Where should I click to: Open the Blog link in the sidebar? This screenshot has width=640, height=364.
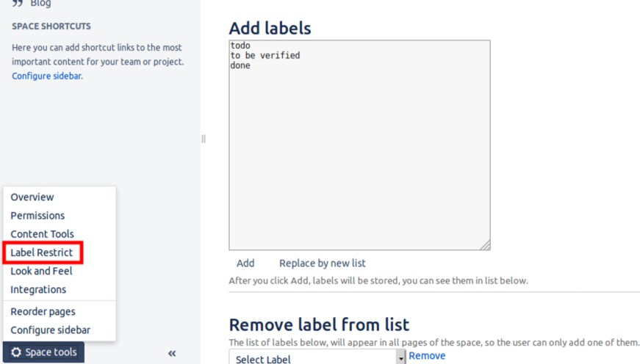[x=40, y=4]
